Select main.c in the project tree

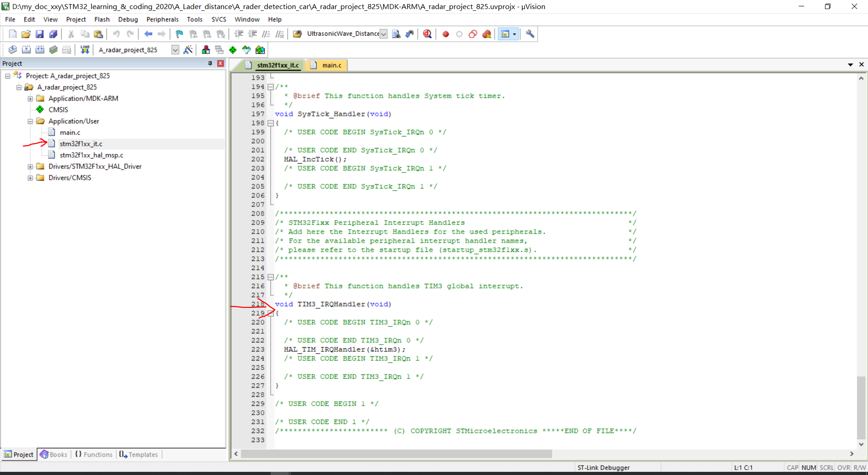point(70,133)
